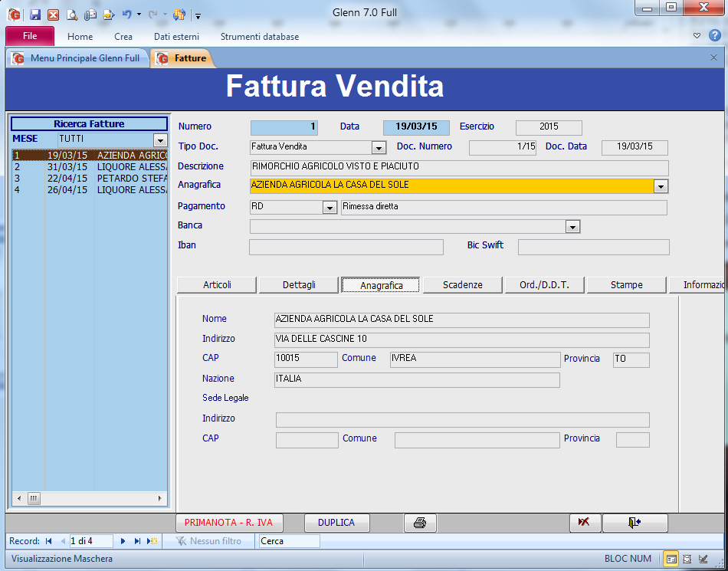Click new blank record star icon
The image size is (728, 571).
(x=152, y=541)
